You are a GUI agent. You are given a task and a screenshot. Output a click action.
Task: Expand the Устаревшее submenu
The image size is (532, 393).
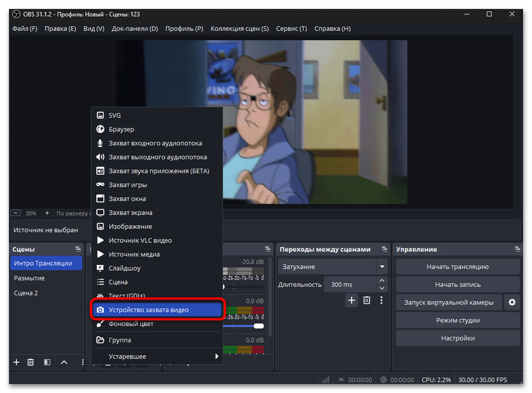point(157,357)
